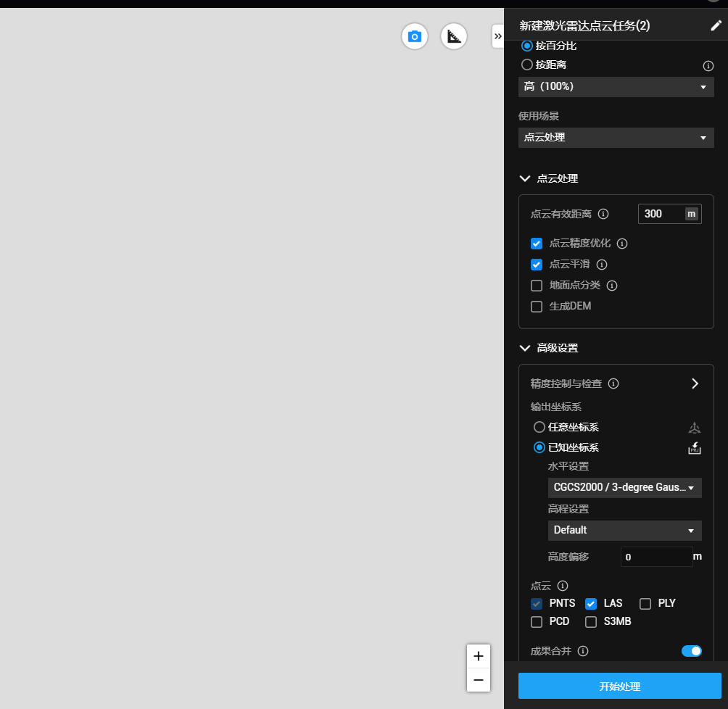728x709 pixels.
Task: Edit task name with pencil icon
Action: (716, 25)
